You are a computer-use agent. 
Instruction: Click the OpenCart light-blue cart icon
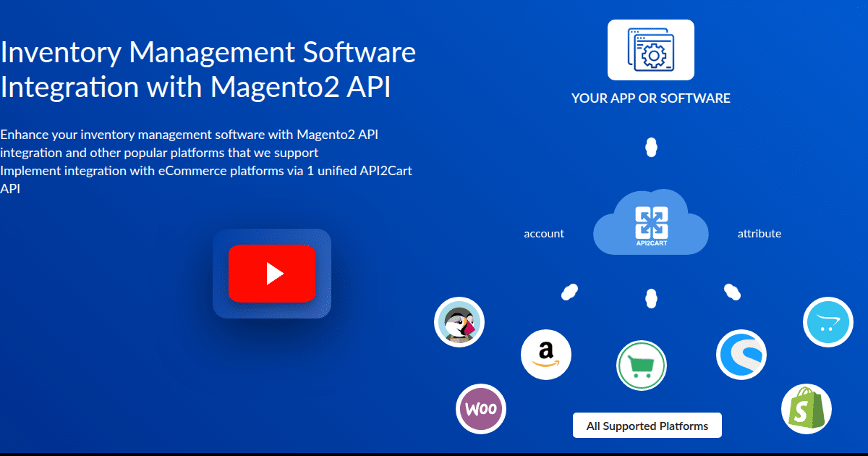[x=828, y=322]
